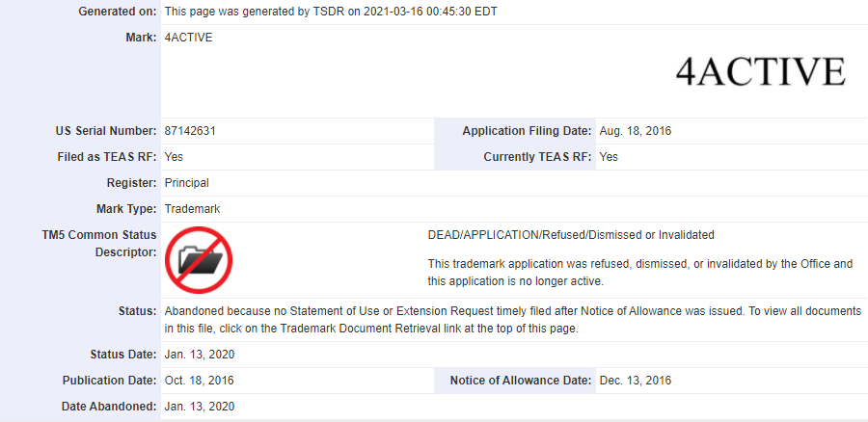
Task: Click the Register value Principal
Action: 186,183
